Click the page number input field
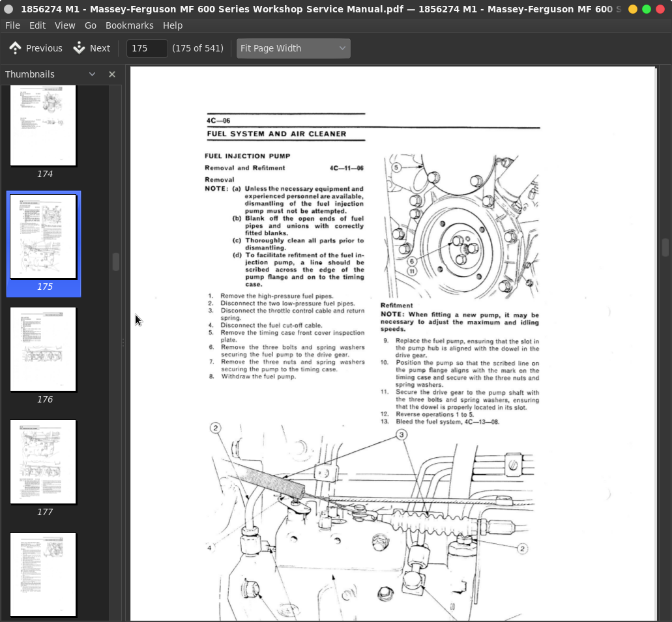 click(x=147, y=48)
